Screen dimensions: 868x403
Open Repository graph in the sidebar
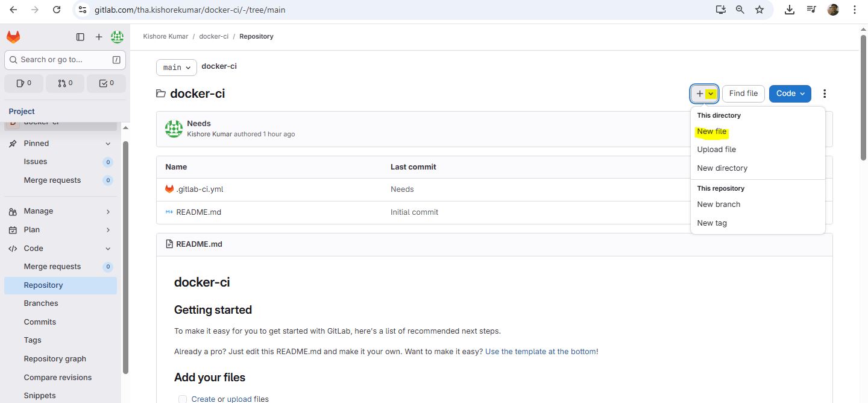[55, 359]
